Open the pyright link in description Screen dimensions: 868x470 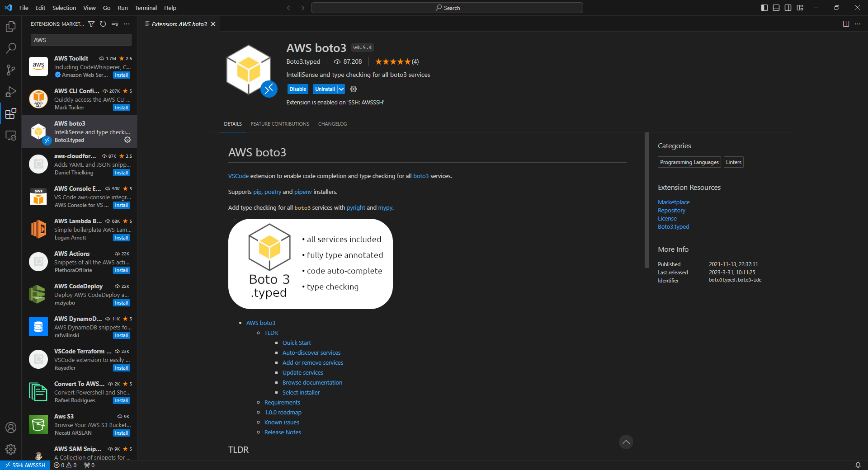coord(356,207)
